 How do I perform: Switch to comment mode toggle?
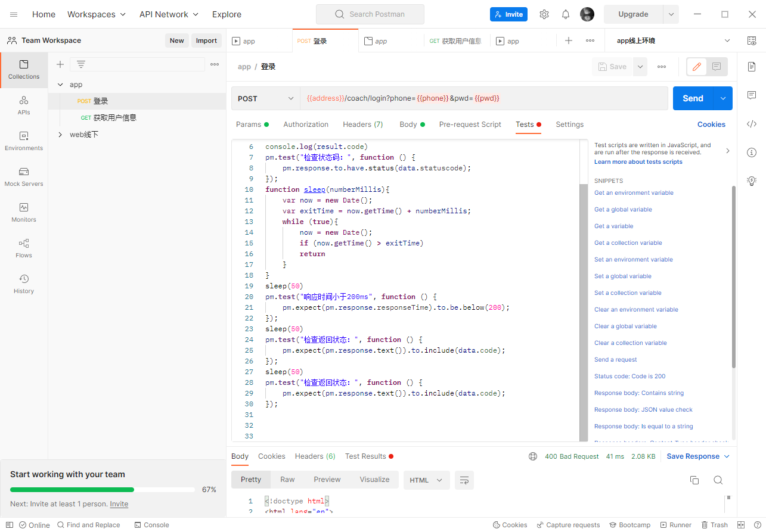point(717,67)
